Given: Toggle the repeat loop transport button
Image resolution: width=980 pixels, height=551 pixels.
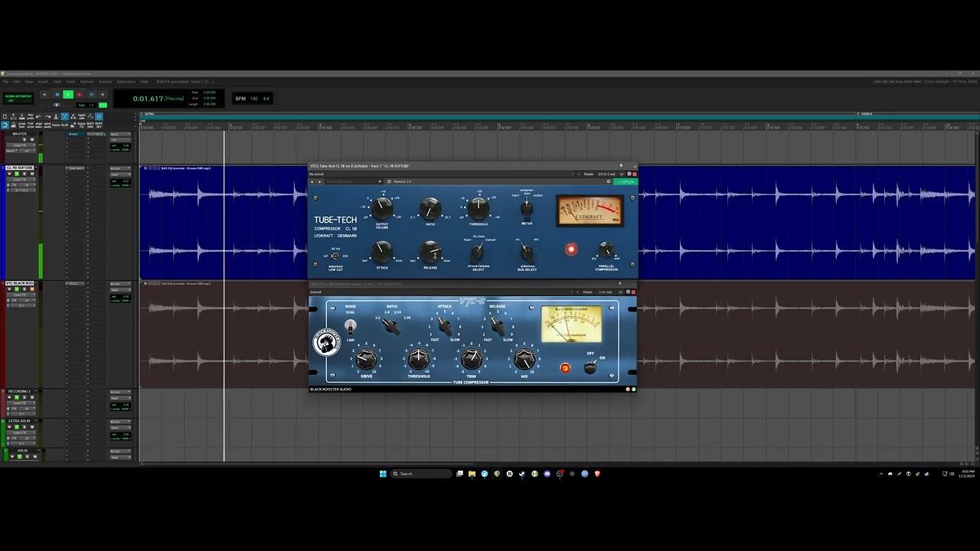Looking at the screenshot, I should 92,94.
